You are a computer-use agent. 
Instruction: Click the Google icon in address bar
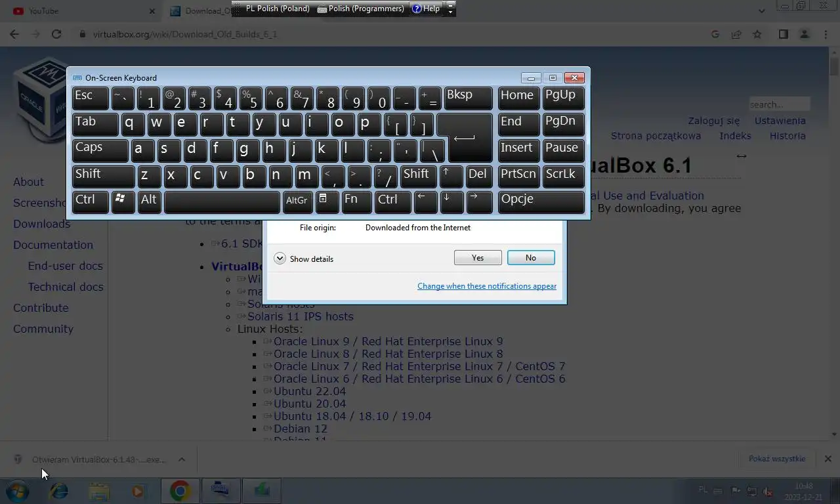[715, 34]
